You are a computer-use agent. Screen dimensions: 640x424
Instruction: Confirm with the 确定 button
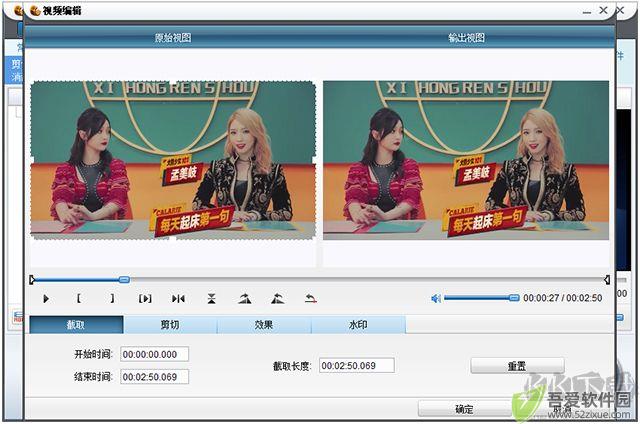[x=464, y=408]
